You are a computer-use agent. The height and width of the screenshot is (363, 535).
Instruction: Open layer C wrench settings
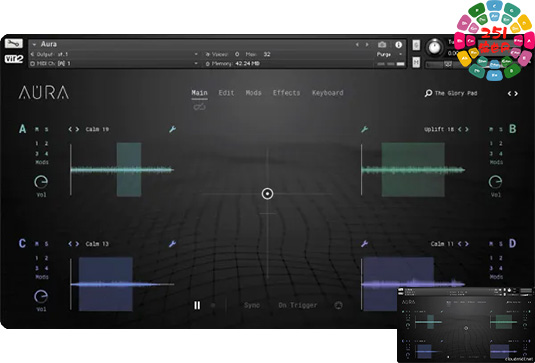tap(173, 244)
